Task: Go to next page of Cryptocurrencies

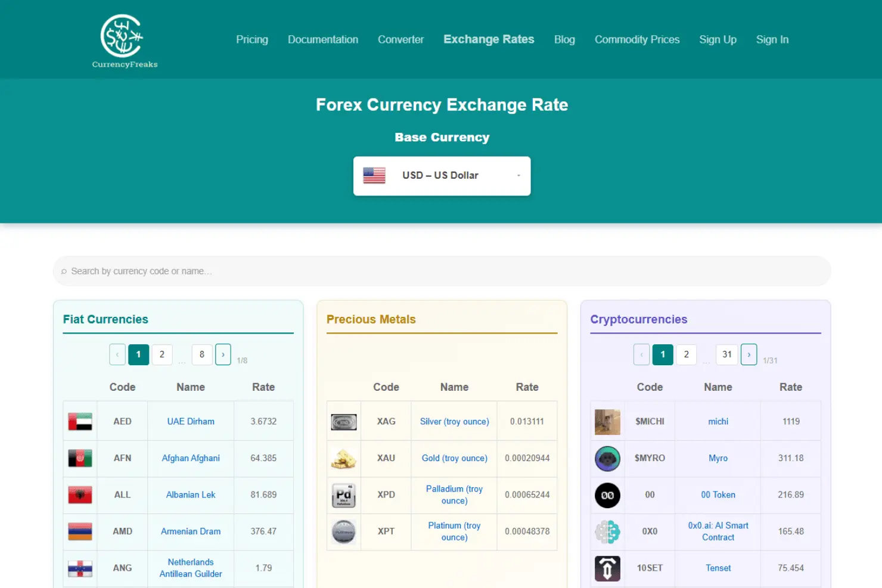Action: point(749,354)
